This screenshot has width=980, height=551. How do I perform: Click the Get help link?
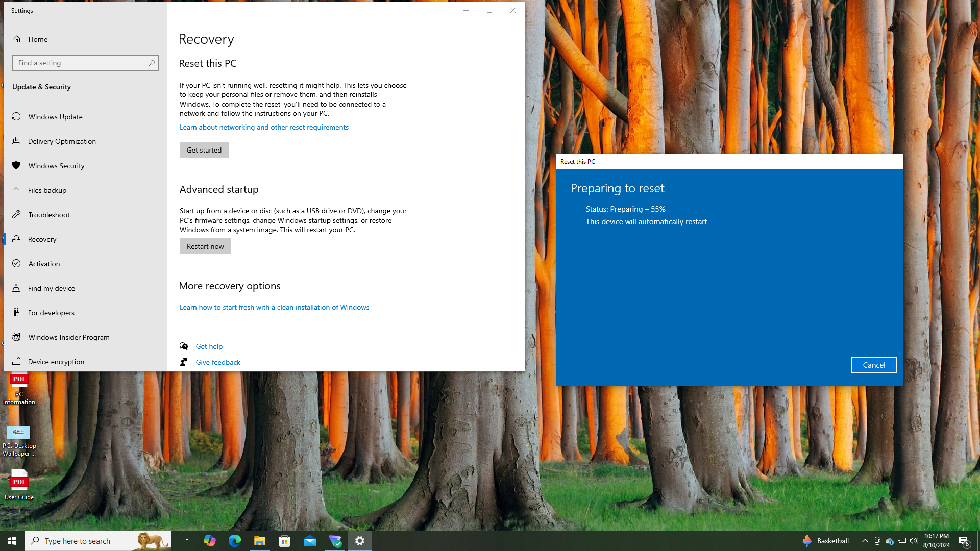pos(209,346)
